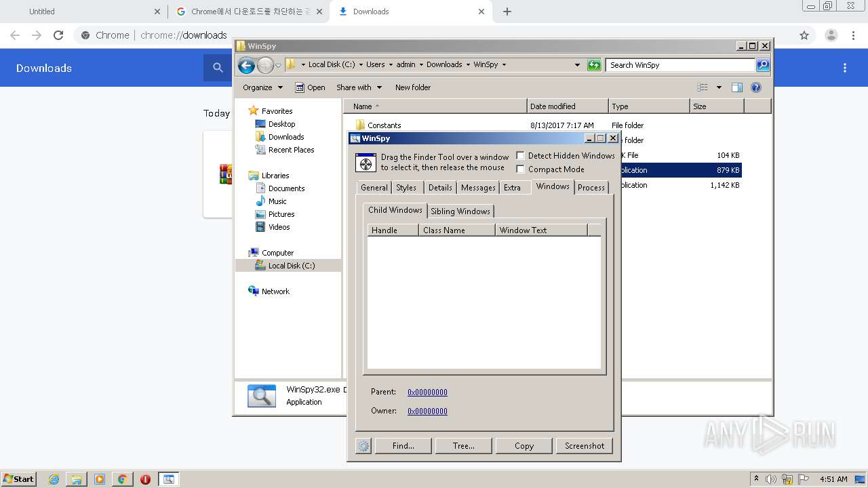Click the Explorer address refresh icon
This screenshot has height=488, width=868.
[x=594, y=65]
